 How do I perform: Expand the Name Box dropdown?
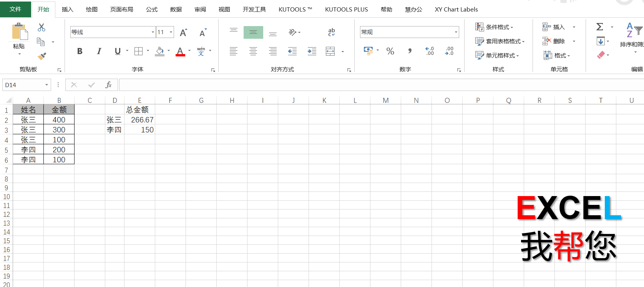[46, 85]
